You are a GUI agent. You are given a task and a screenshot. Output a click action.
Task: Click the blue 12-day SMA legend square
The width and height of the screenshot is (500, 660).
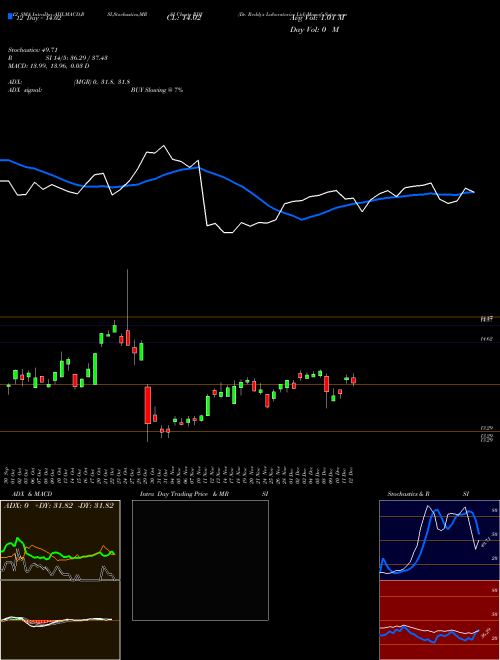(10, 17)
